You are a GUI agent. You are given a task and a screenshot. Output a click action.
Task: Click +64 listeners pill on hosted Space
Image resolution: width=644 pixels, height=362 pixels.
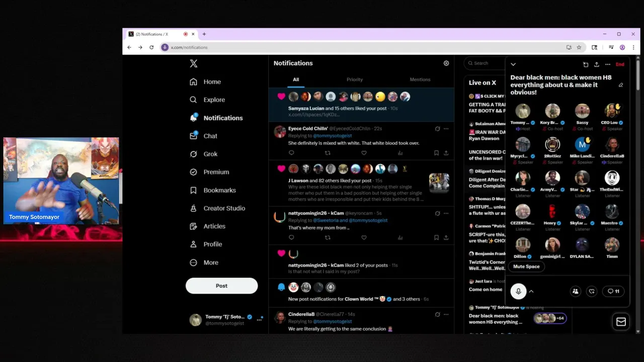(550, 318)
